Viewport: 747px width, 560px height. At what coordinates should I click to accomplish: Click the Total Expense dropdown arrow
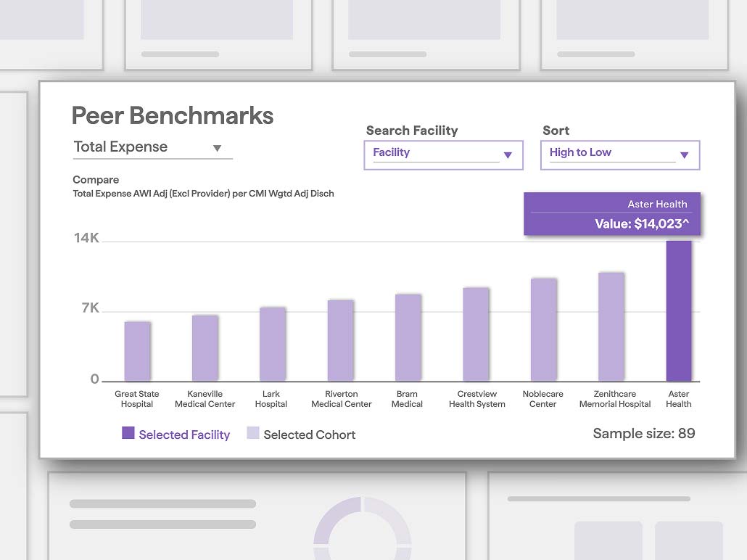[x=218, y=148]
